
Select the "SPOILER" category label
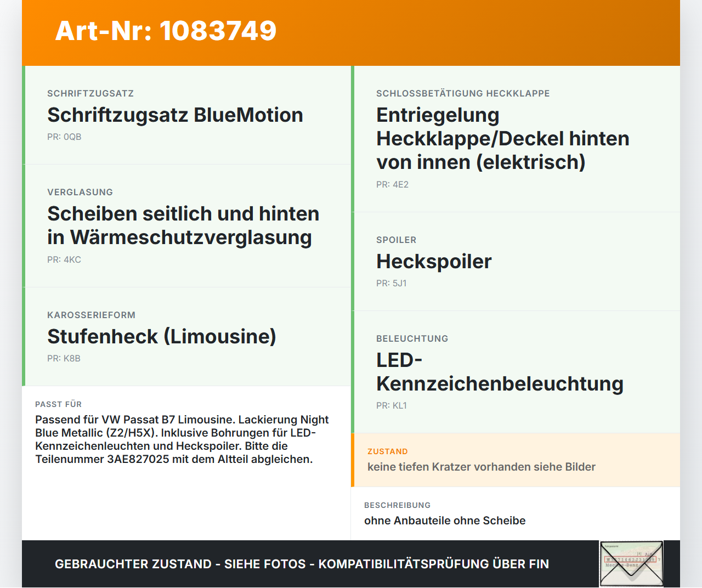(396, 240)
